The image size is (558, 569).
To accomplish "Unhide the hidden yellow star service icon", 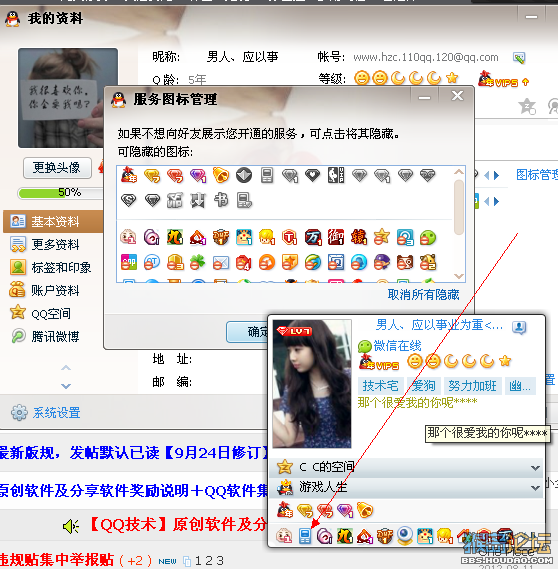I will click(x=382, y=237).
